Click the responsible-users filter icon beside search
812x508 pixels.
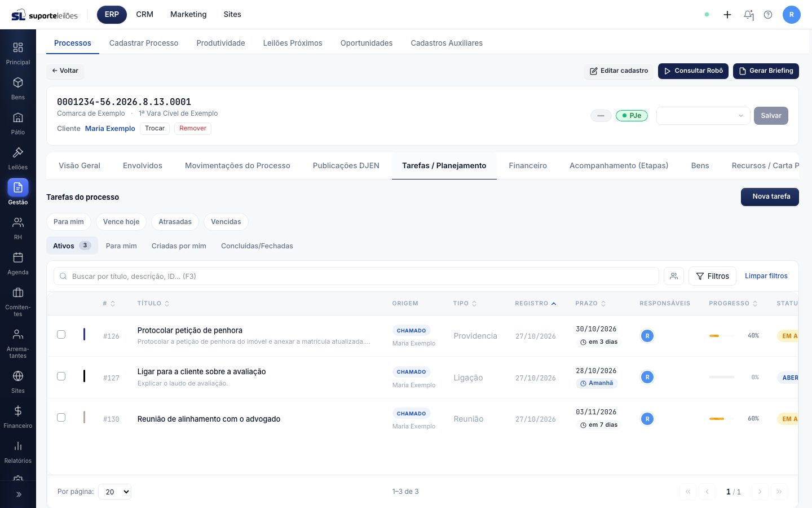(674, 276)
